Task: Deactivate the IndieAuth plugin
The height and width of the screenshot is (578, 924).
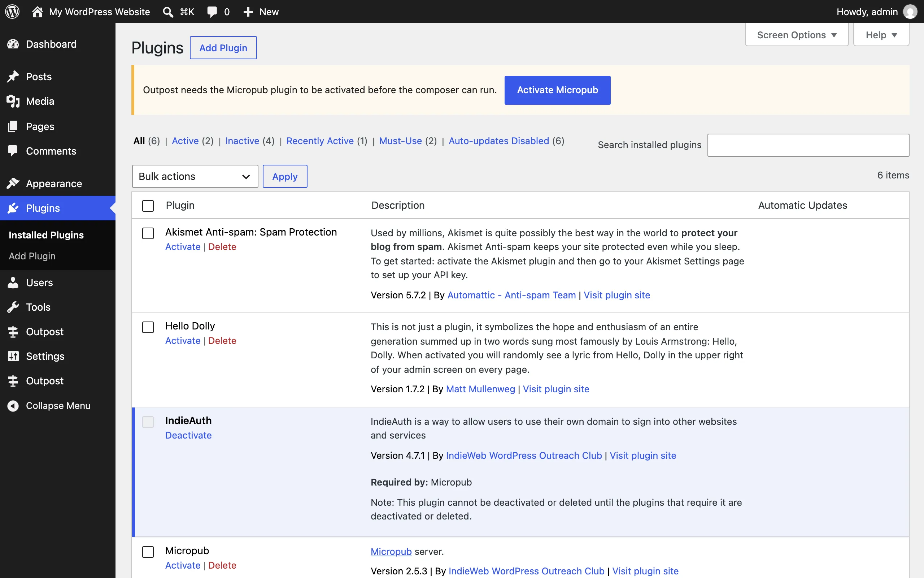Action: point(188,435)
